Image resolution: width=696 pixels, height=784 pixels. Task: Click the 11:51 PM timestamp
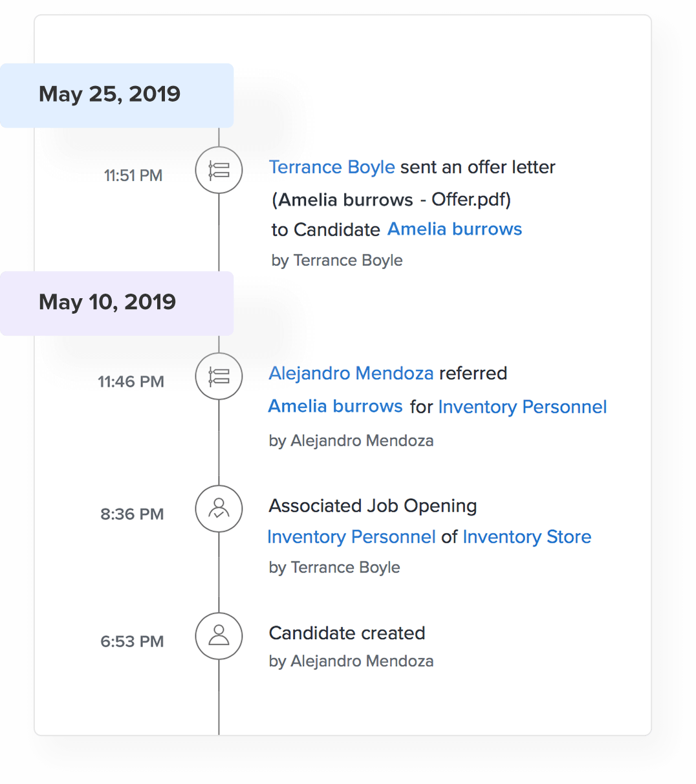(x=133, y=175)
